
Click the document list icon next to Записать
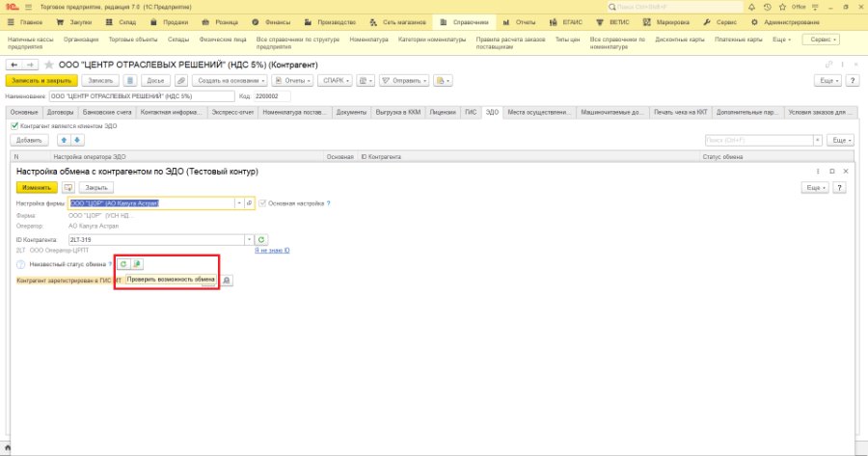(129, 81)
